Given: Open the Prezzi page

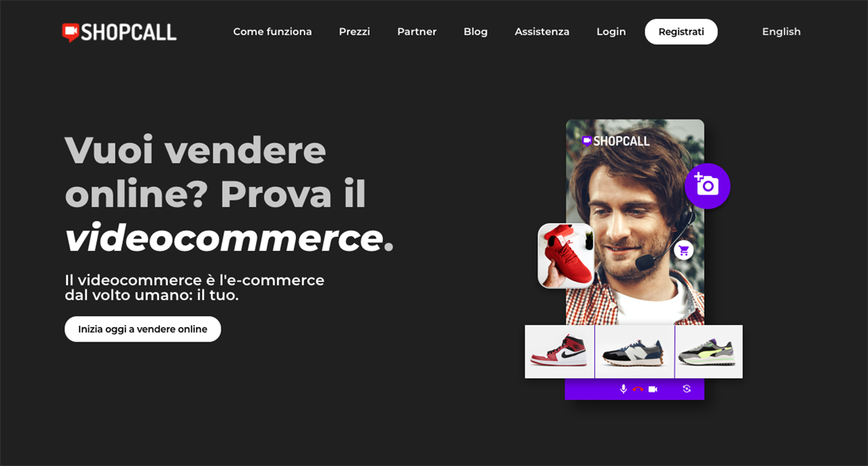Looking at the screenshot, I should (354, 32).
